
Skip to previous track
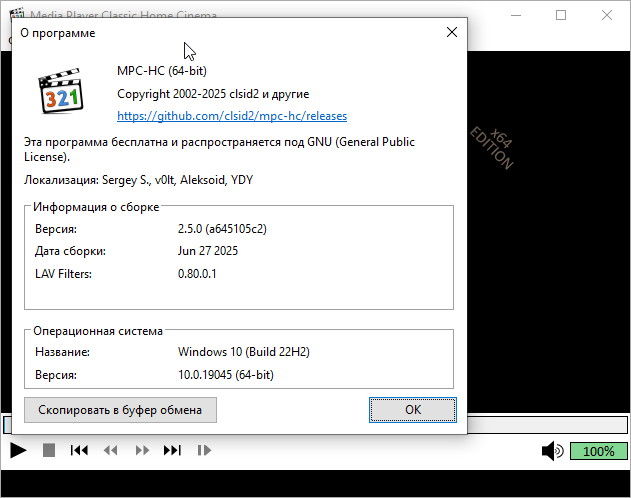pyautogui.click(x=79, y=451)
